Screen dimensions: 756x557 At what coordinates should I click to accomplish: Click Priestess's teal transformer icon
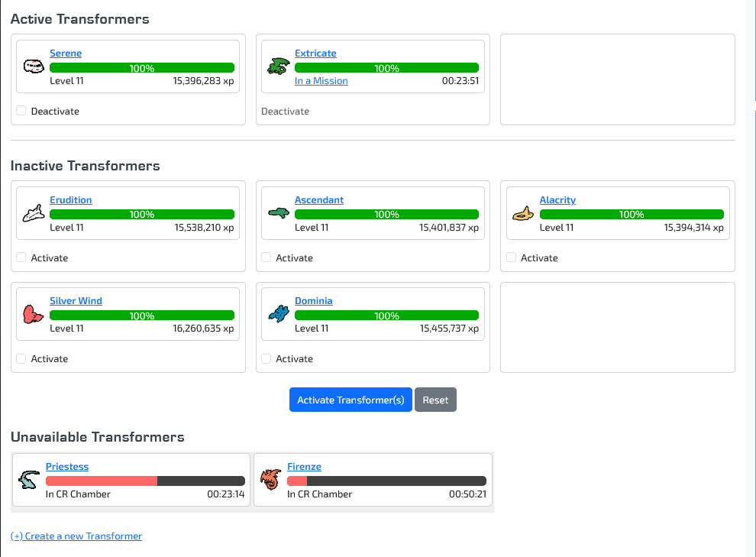click(29, 480)
